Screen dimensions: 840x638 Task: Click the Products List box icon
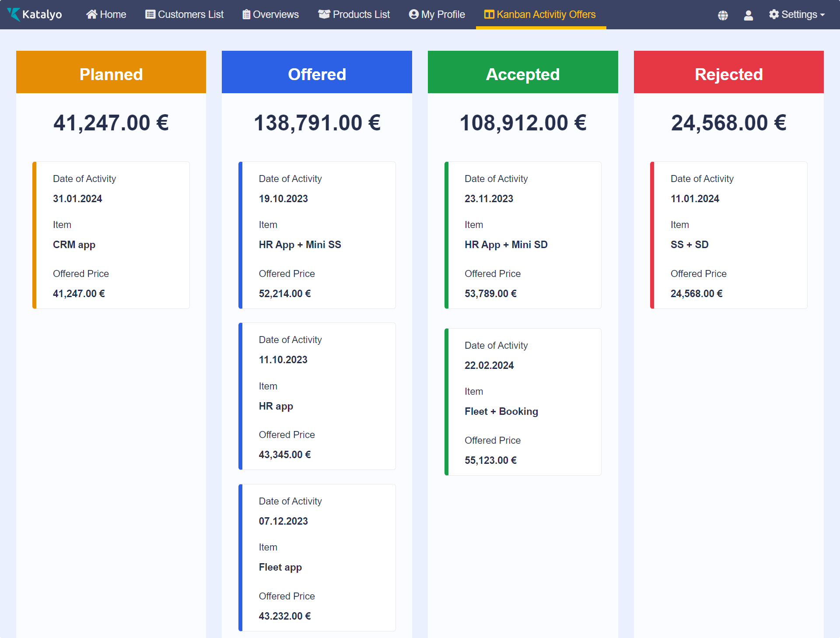[x=324, y=14]
